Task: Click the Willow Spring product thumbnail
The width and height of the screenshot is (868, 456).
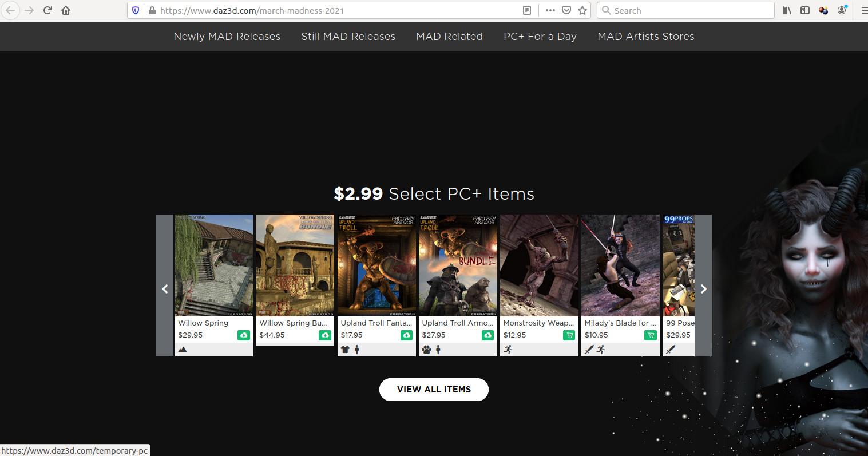Action: pyautogui.click(x=214, y=265)
